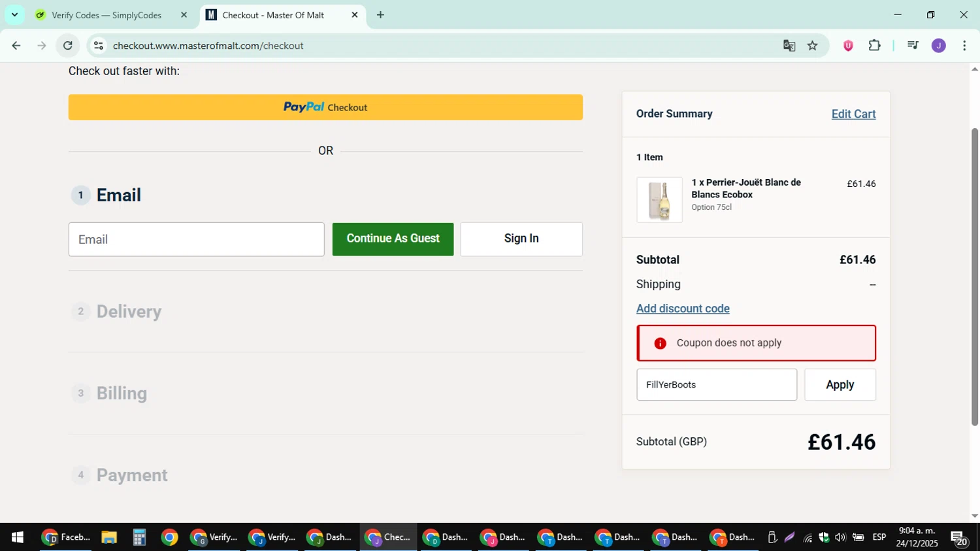Viewport: 980px width, 551px height.
Task: Toggle the Add discount code link
Action: point(683,309)
